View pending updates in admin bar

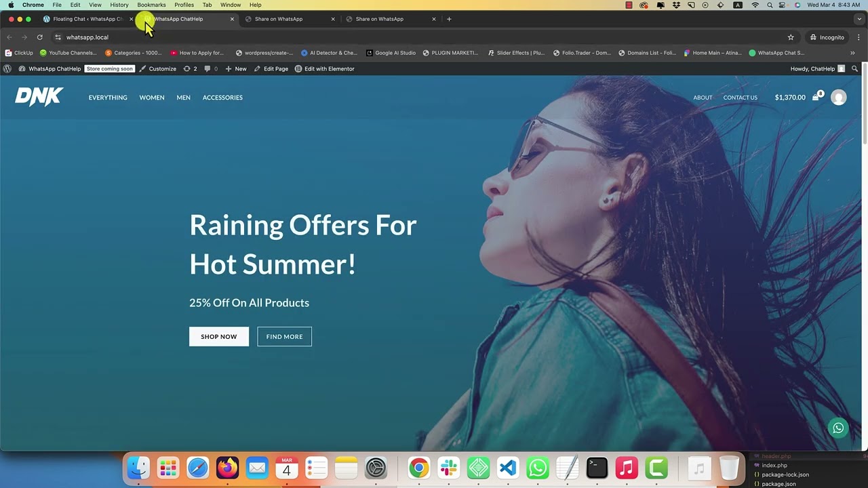tap(191, 68)
